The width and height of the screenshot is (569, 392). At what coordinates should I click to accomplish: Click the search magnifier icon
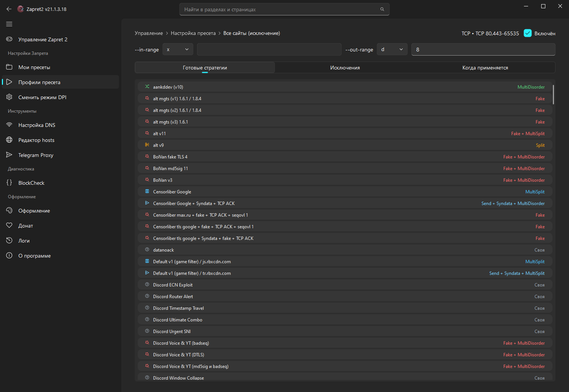coord(382,9)
